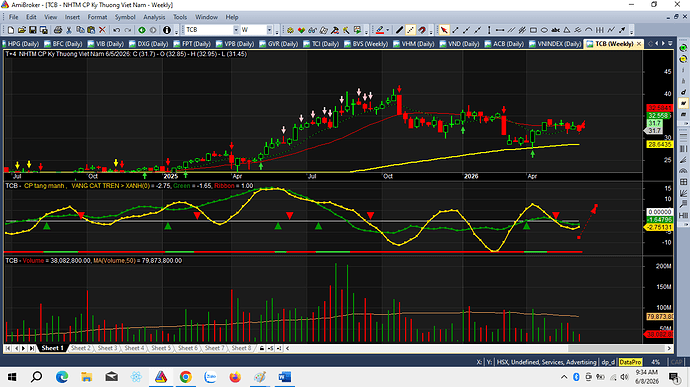Select the Horizontal line drawing tool

click(x=499, y=30)
